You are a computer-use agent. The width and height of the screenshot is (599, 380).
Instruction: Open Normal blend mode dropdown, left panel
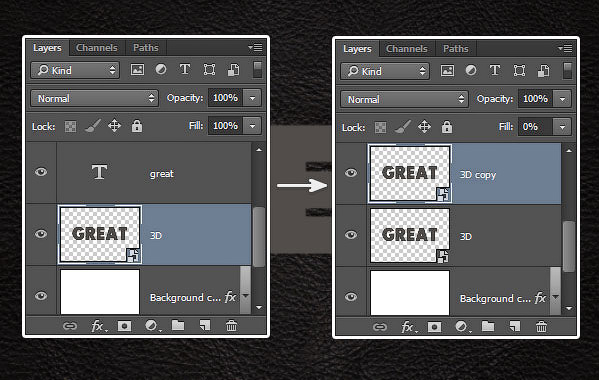point(94,99)
